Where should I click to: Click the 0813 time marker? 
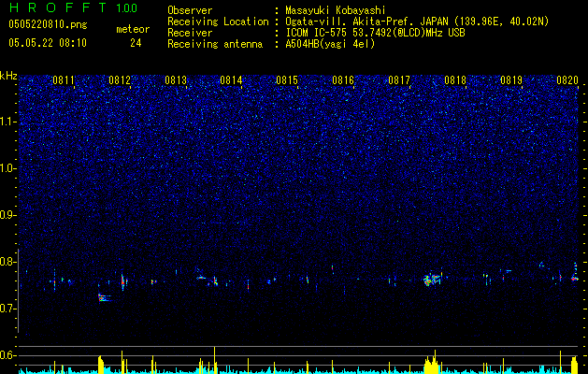coord(176,80)
